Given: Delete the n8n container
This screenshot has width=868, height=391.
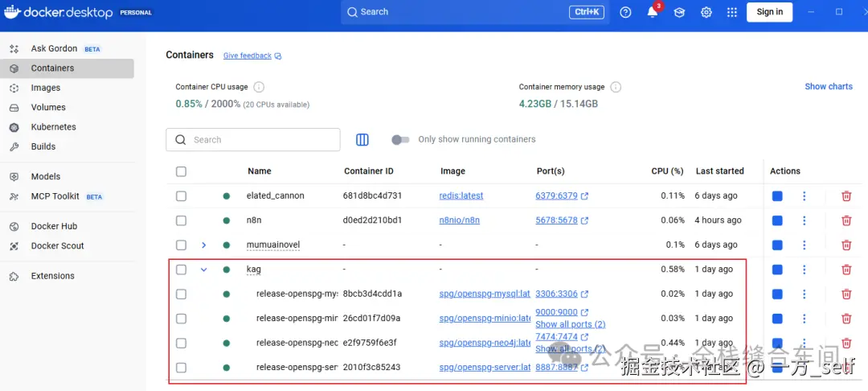Looking at the screenshot, I should coord(846,220).
